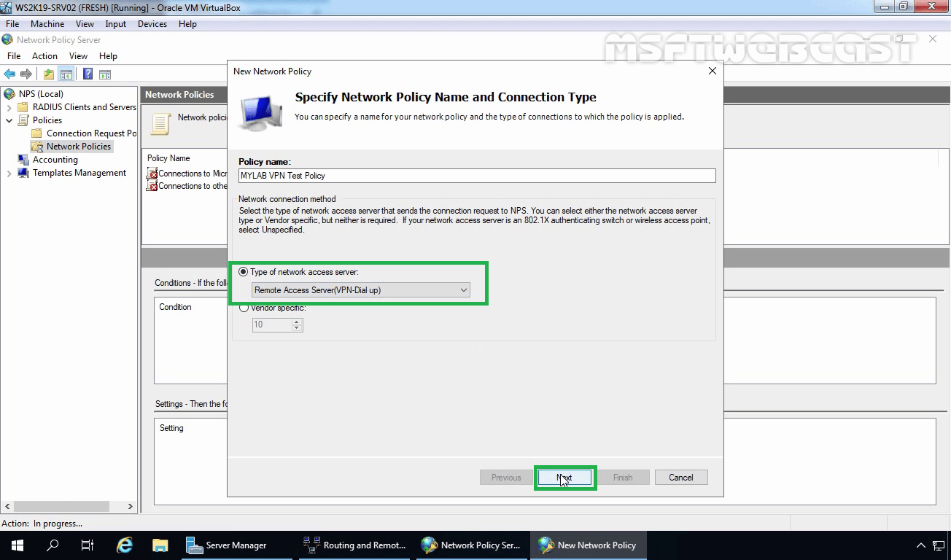This screenshot has width=951, height=560.
Task: Open Task View from taskbar
Action: coord(88,545)
